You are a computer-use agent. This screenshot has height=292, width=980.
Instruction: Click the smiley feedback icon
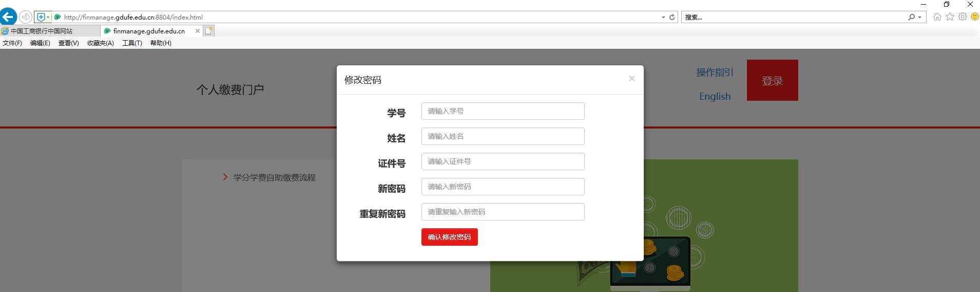974,17
